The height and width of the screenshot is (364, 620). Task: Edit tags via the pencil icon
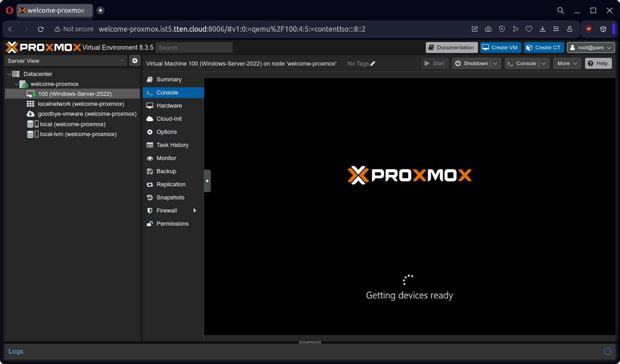point(373,64)
